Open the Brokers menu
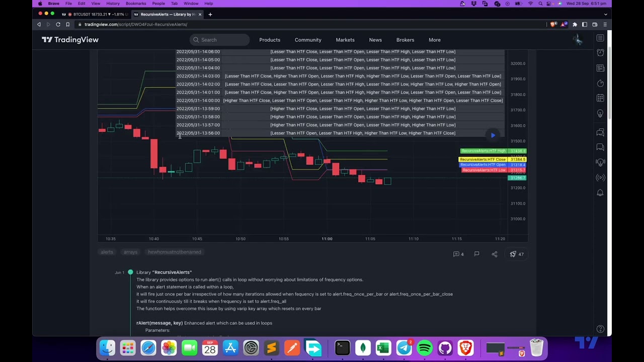Screen dimensions: 644x362 pos(405,40)
